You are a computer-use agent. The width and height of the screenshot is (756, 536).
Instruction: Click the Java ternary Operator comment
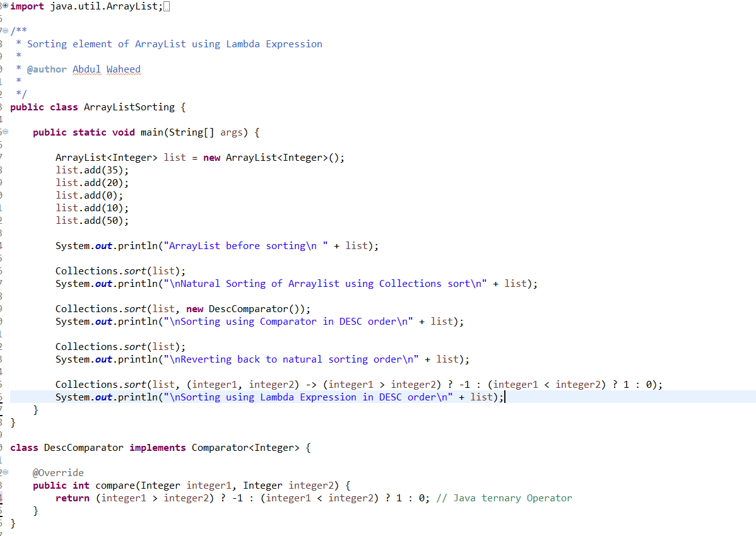pos(505,498)
